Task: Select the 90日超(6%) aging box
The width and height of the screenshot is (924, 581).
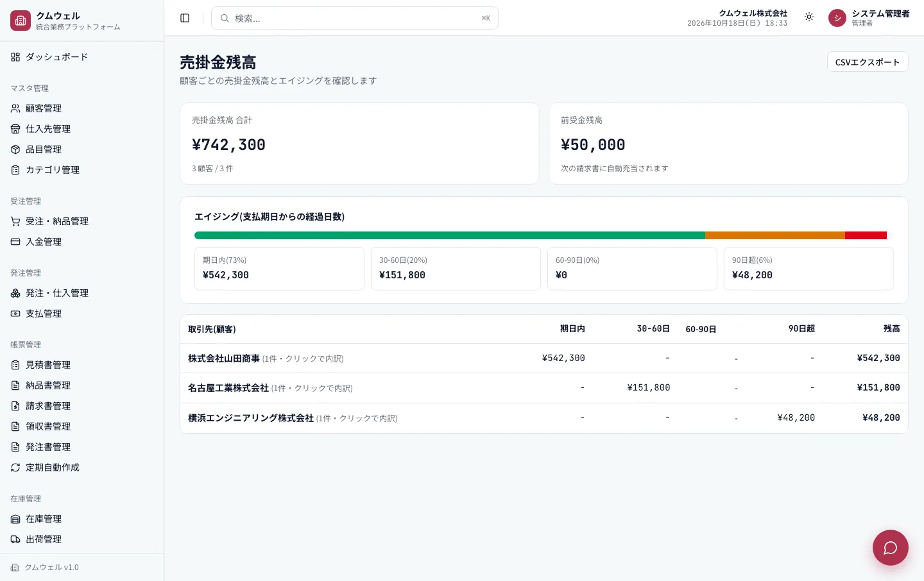Action: [x=809, y=269]
